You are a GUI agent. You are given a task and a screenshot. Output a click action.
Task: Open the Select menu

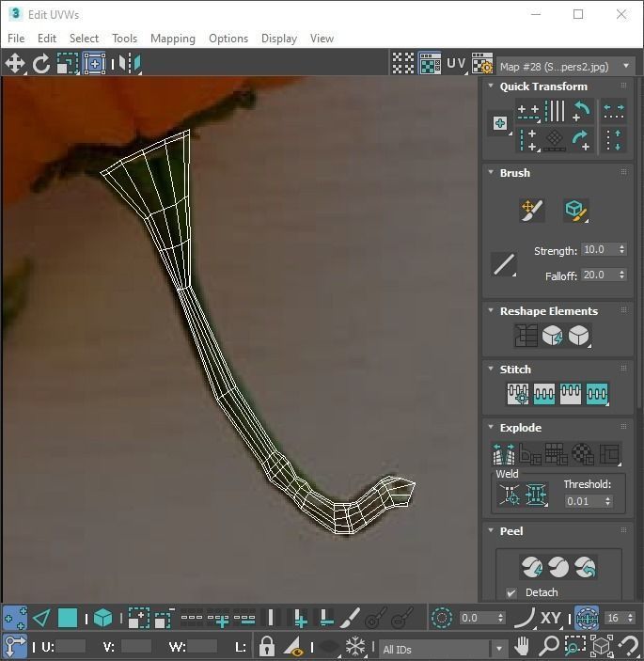click(84, 39)
